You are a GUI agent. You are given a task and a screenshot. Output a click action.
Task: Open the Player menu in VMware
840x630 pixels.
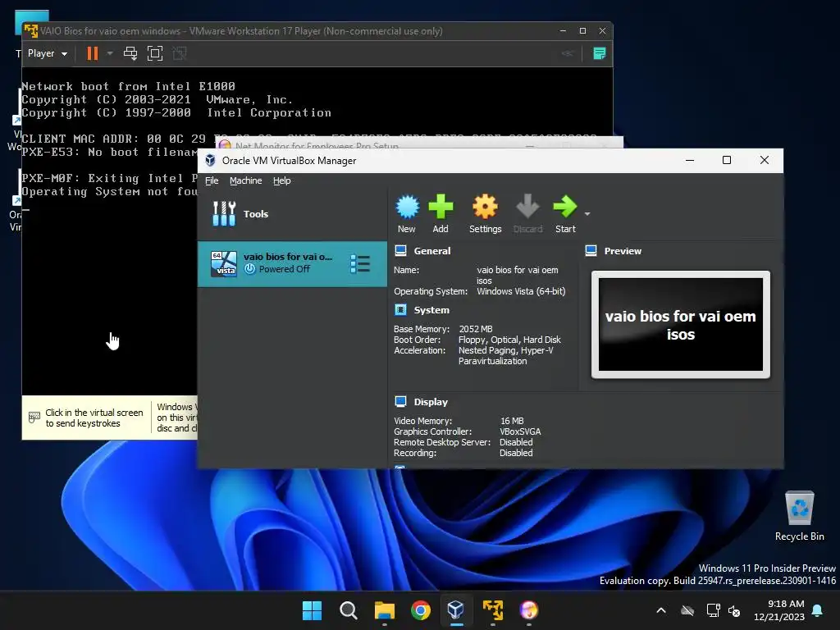47,53
